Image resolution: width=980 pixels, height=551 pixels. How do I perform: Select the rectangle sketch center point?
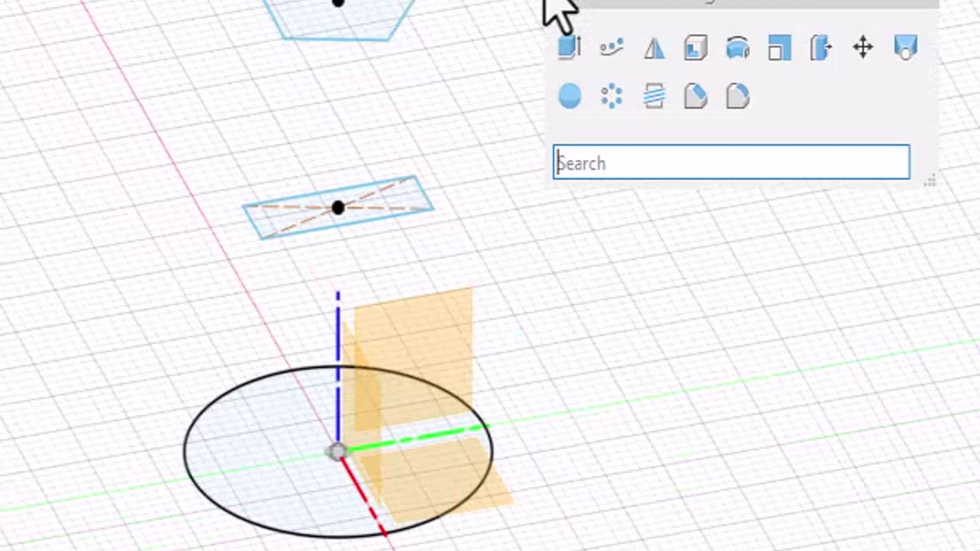coord(338,207)
